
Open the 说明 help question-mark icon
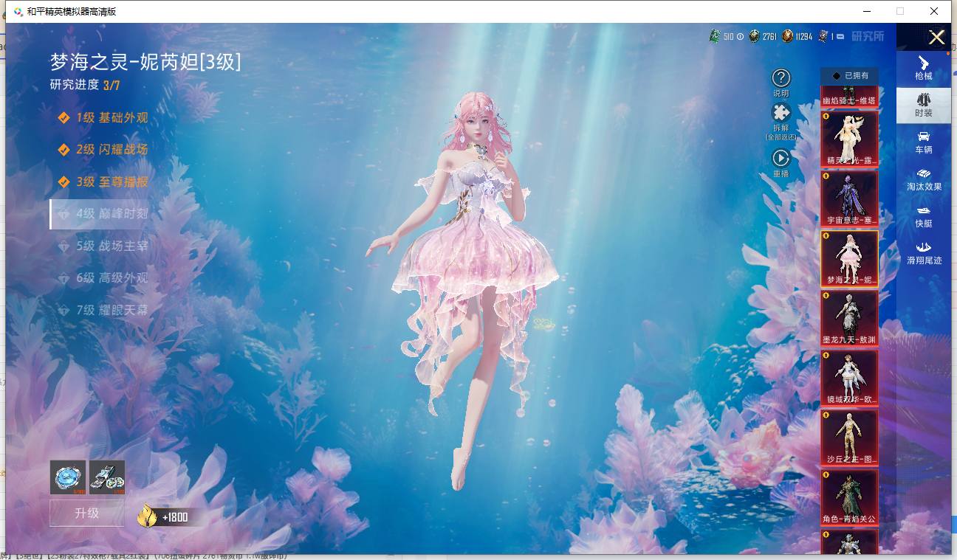point(781,77)
